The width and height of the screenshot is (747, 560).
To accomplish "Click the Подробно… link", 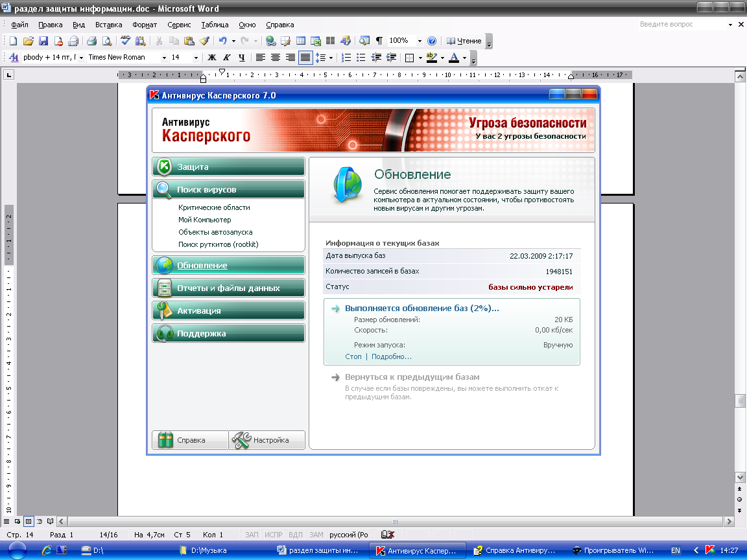I will pyautogui.click(x=392, y=356).
